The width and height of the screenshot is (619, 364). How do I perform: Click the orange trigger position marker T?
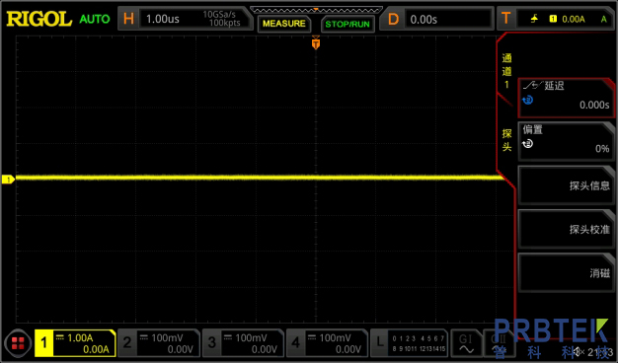(x=315, y=43)
